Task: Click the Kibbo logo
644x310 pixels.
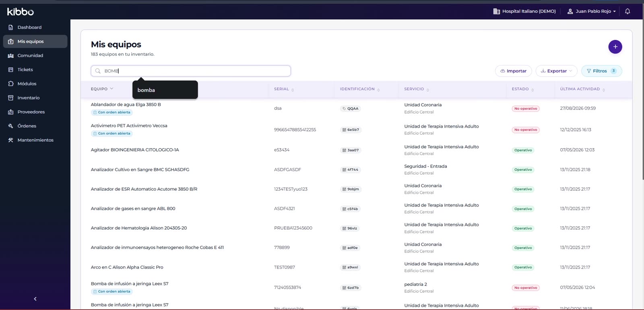Action: tap(21, 12)
